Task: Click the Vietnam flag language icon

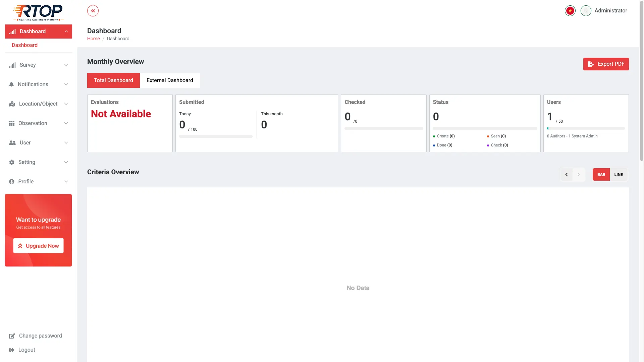Action: (570, 11)
